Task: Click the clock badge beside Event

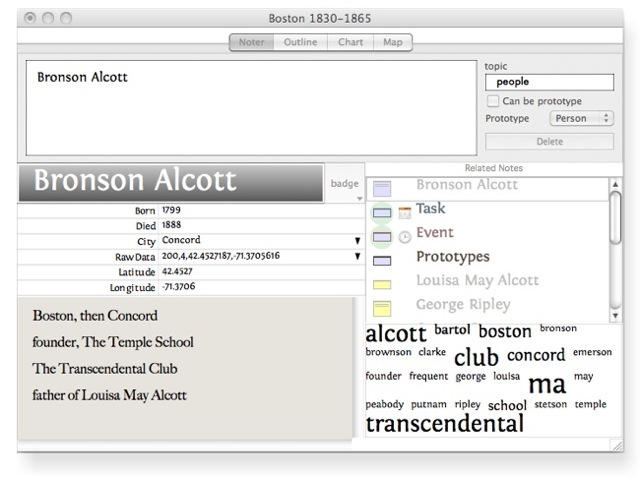Action: point(405,237)
